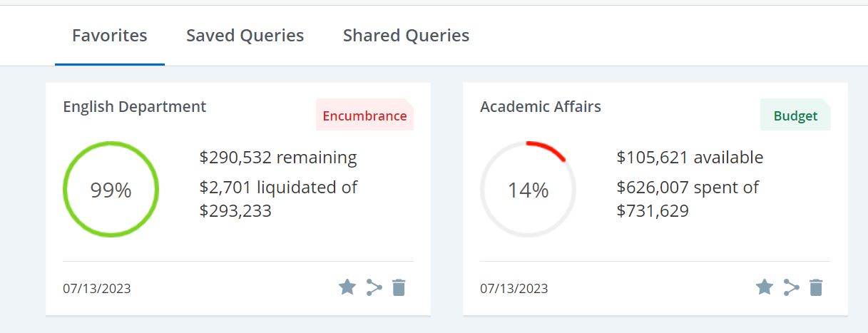The width and height of the screenshot is (868, 333).
Task: Delete the English Department card
Action: (399, 287)
